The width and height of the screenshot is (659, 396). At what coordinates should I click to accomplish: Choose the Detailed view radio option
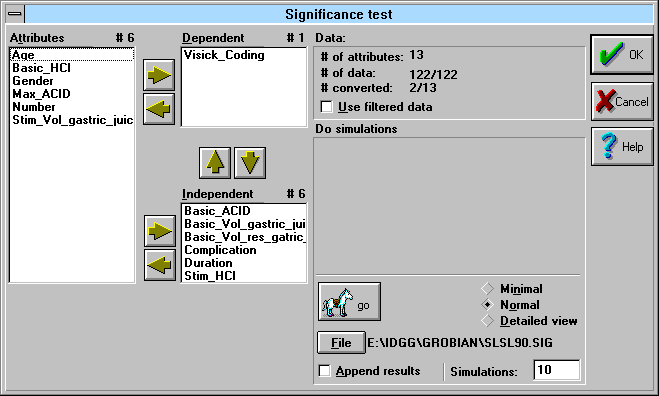pos(487,321)
